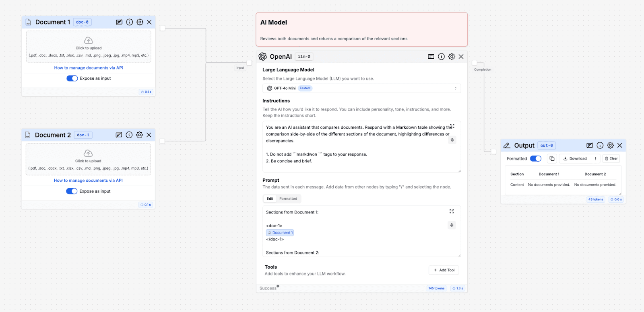Open the three-dot menu in Output node
644x312 pixels.
point(596,158)
